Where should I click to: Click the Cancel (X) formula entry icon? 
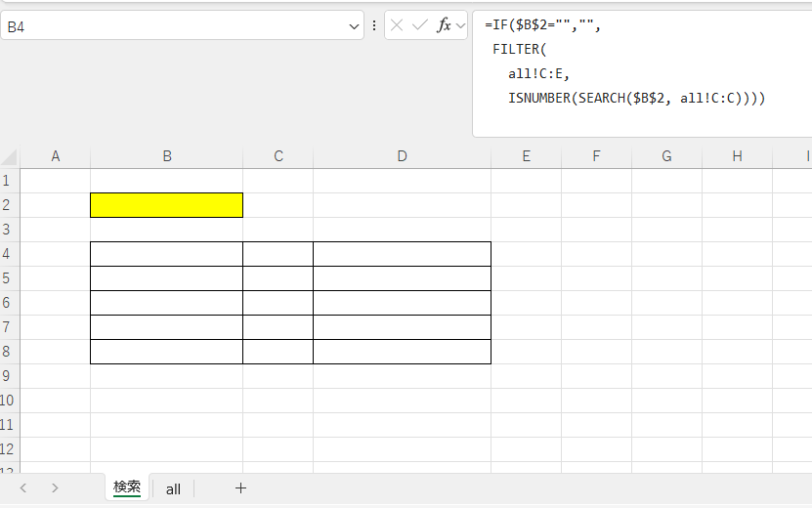(x=397, y=26)
